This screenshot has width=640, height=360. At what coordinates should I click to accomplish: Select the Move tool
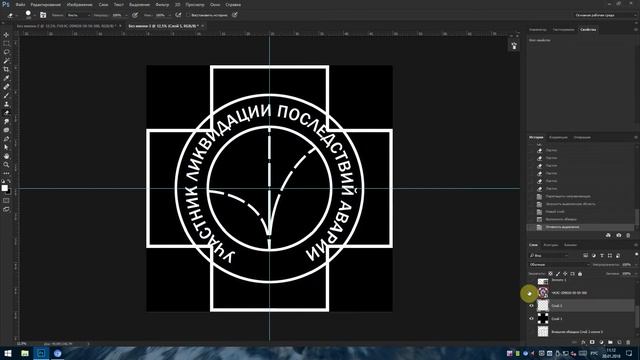click(x=6, y=35)
